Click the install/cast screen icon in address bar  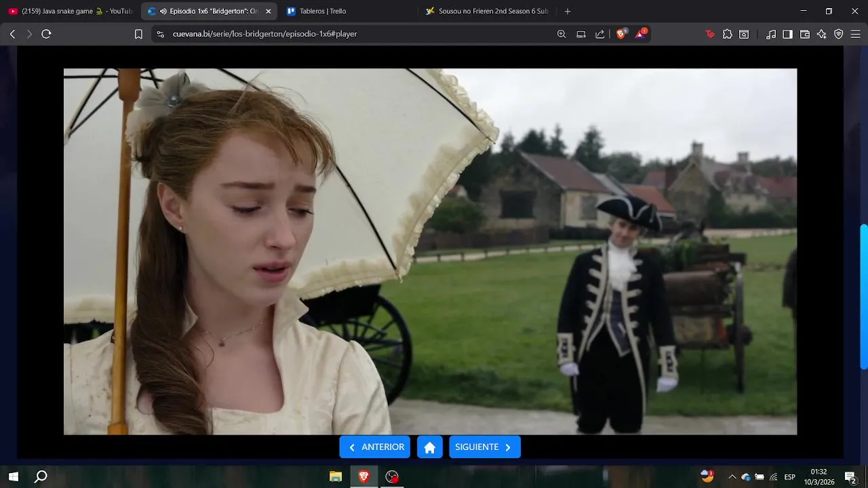coord(581,34)
